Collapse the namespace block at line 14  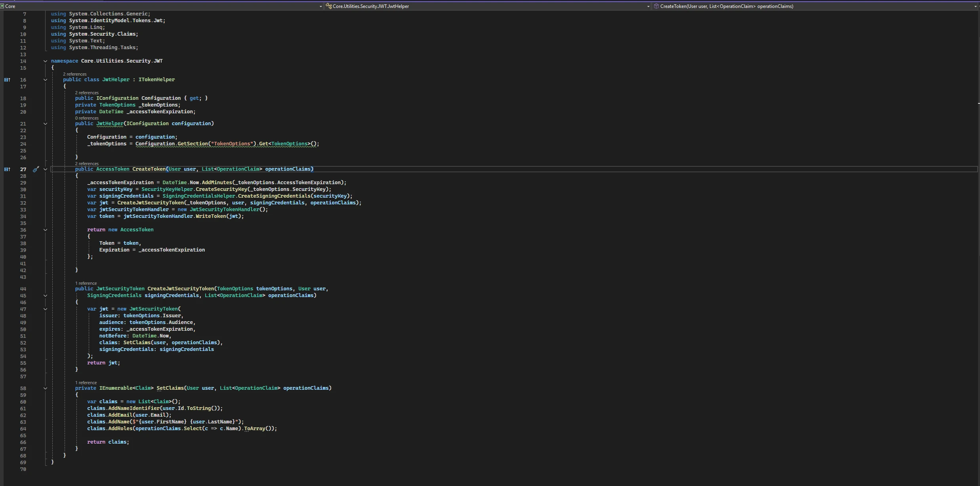45,61
